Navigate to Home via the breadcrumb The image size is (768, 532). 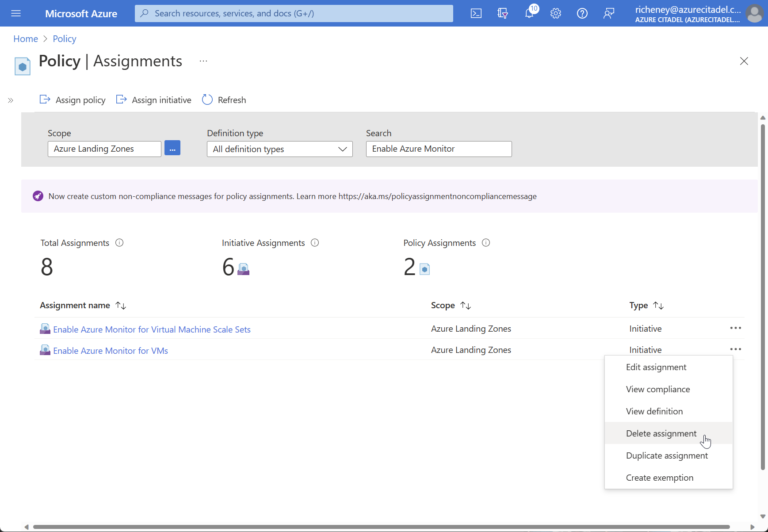pos(25,39)
